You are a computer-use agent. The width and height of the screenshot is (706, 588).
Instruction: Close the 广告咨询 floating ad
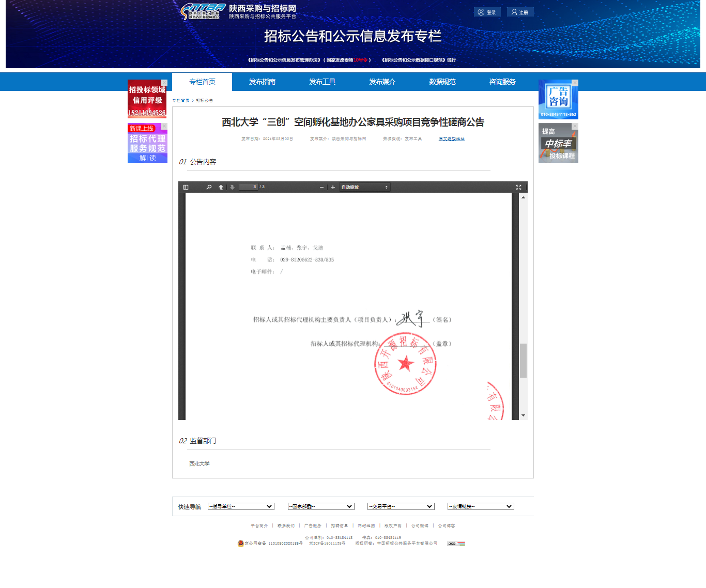point(575,83)
